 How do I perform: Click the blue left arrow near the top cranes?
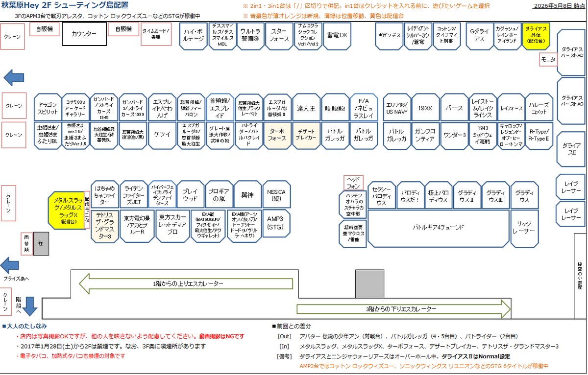pos(13,77)
